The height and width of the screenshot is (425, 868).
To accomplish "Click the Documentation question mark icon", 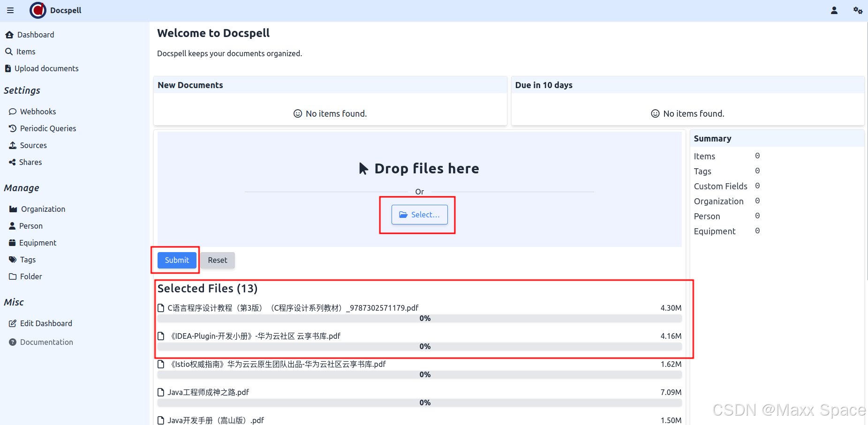I will pos(13,342).
